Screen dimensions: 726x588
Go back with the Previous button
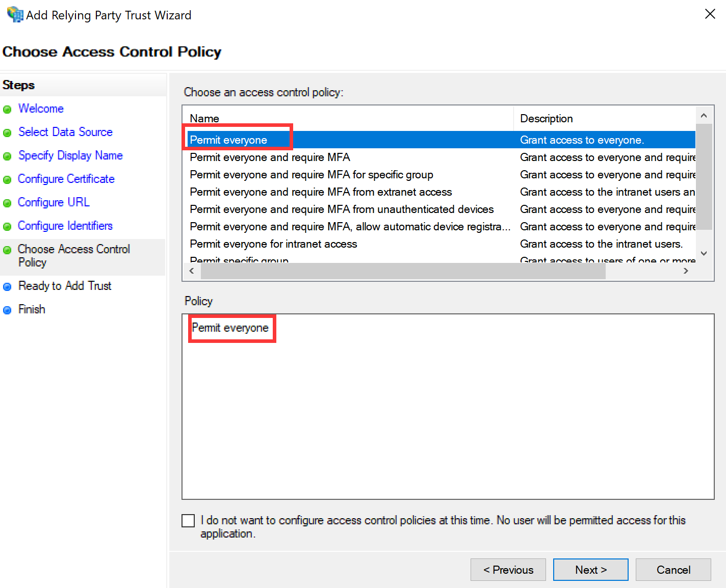click(508, 570)
